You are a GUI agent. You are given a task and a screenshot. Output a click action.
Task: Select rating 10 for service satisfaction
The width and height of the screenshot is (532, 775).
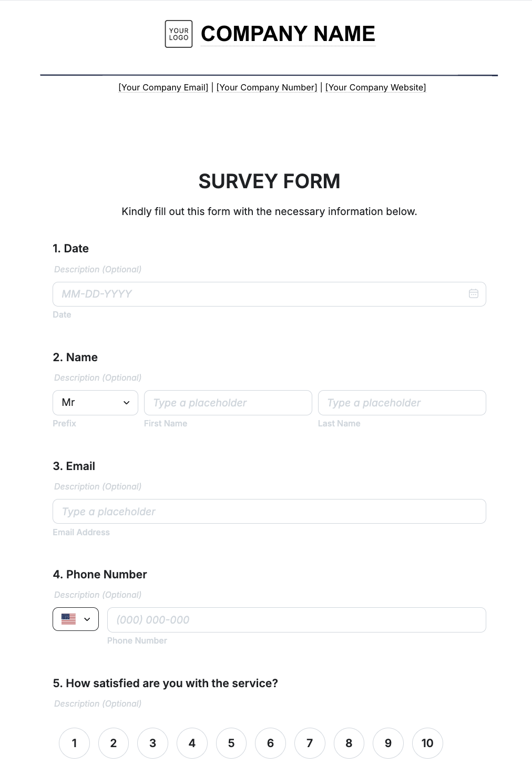(427, 743)
